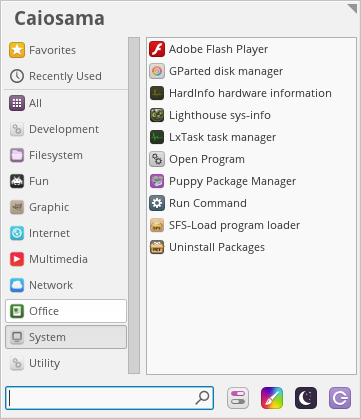Click the purple logout button
Screen dimensions: 361x419
340,398
